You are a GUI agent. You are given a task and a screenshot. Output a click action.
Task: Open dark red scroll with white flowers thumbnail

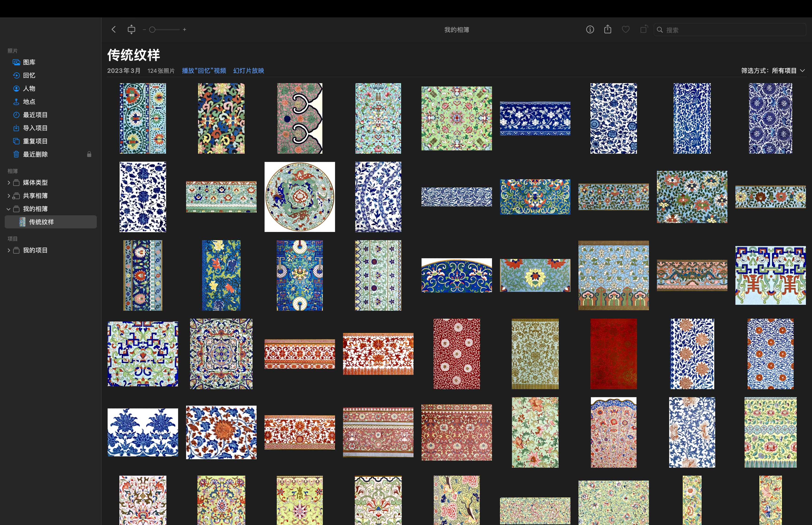tap(457, 354)
